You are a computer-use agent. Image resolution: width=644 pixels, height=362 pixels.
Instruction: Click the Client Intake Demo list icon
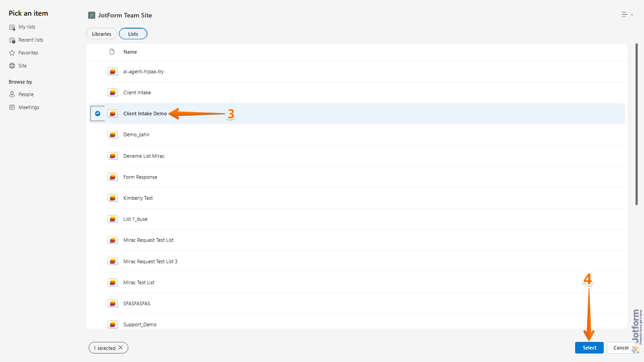[x=113, y=114]
